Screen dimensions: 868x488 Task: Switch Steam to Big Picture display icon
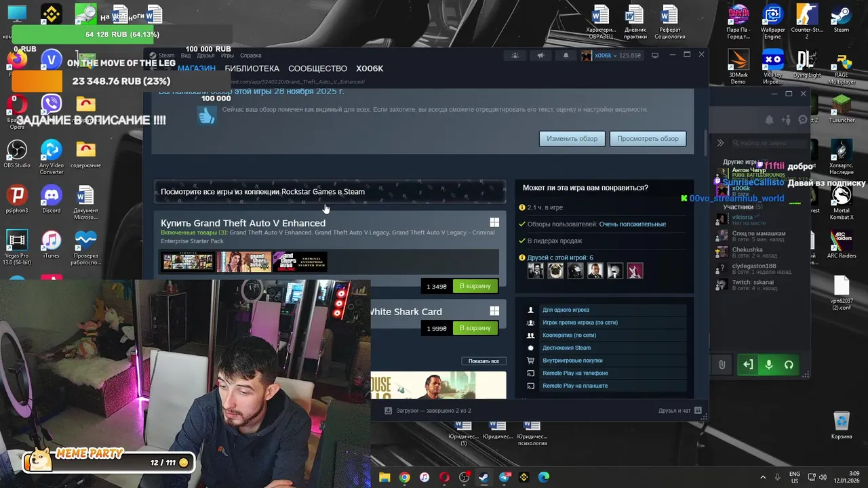tap(655, 56)
